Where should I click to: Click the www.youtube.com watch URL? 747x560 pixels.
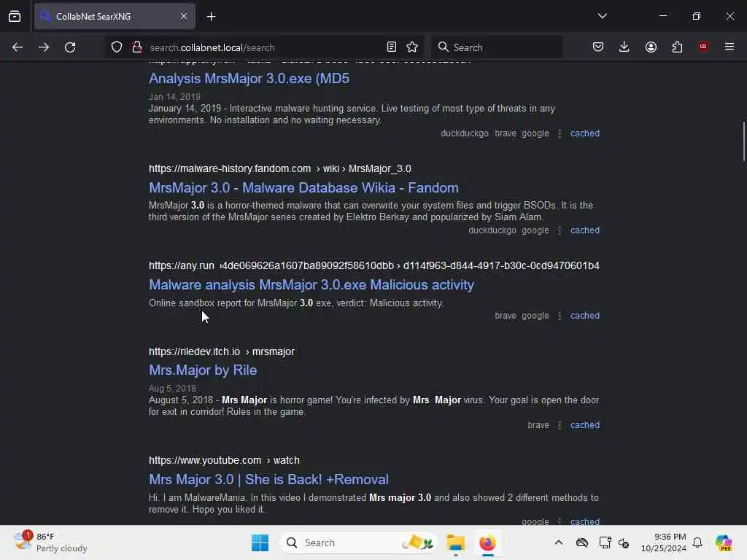point(224,461)
